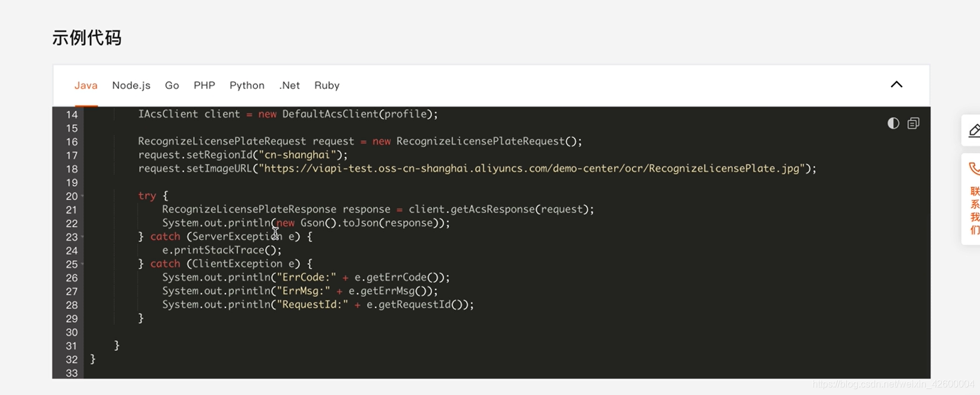Click "request.setRegionId" on line 17

(195, 155)
